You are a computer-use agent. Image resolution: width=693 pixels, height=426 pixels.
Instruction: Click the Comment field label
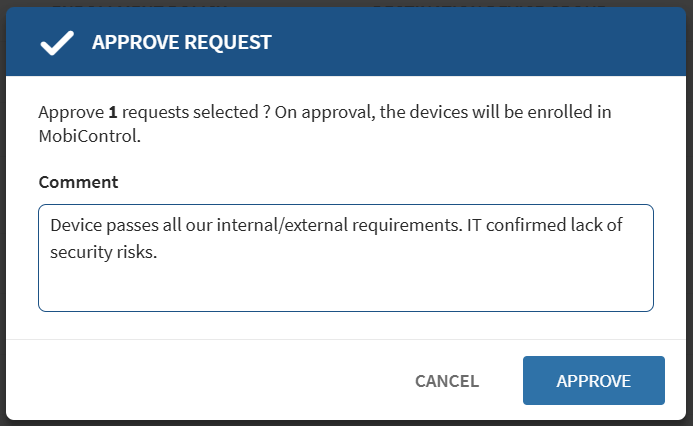78,182
